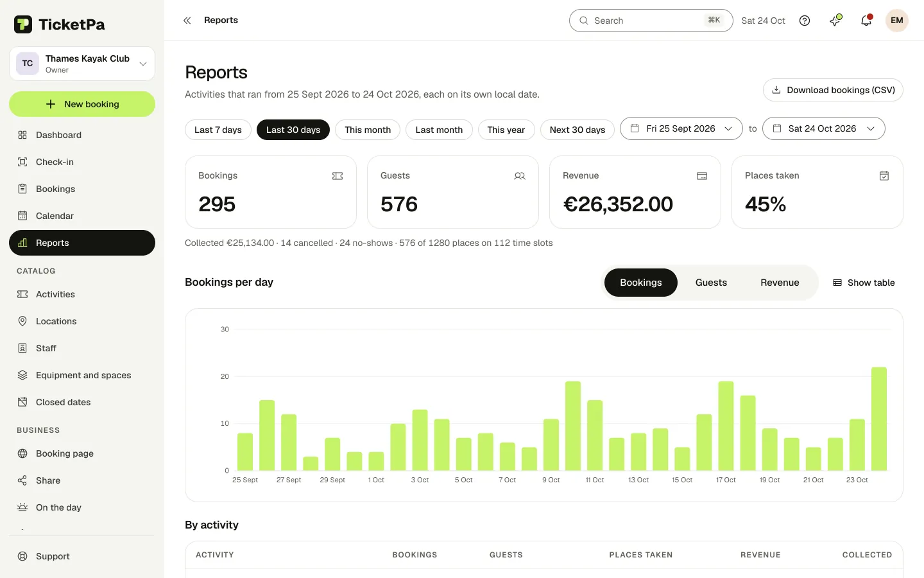The height and width of the screenshot is (578, 924).
Task: Select the This year range
Action: (506, 130)
